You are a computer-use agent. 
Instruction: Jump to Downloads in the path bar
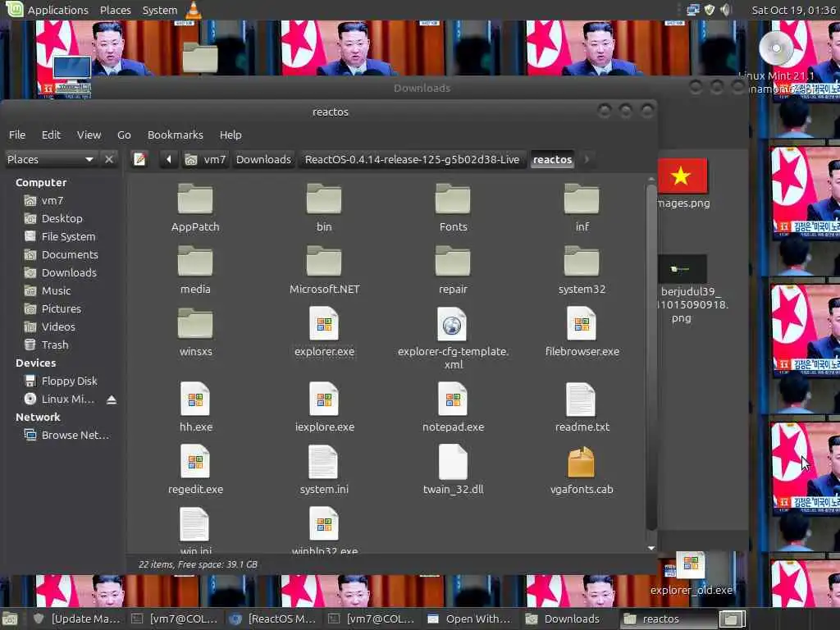263,159
